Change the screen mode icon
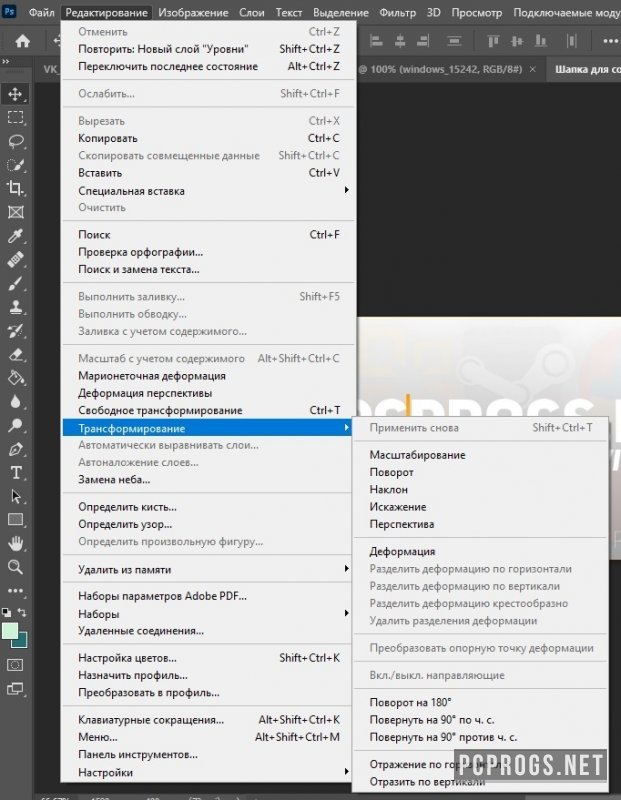The width and height of the screenshot is (621, 800). pyautogui.click(x=15, y=689)
